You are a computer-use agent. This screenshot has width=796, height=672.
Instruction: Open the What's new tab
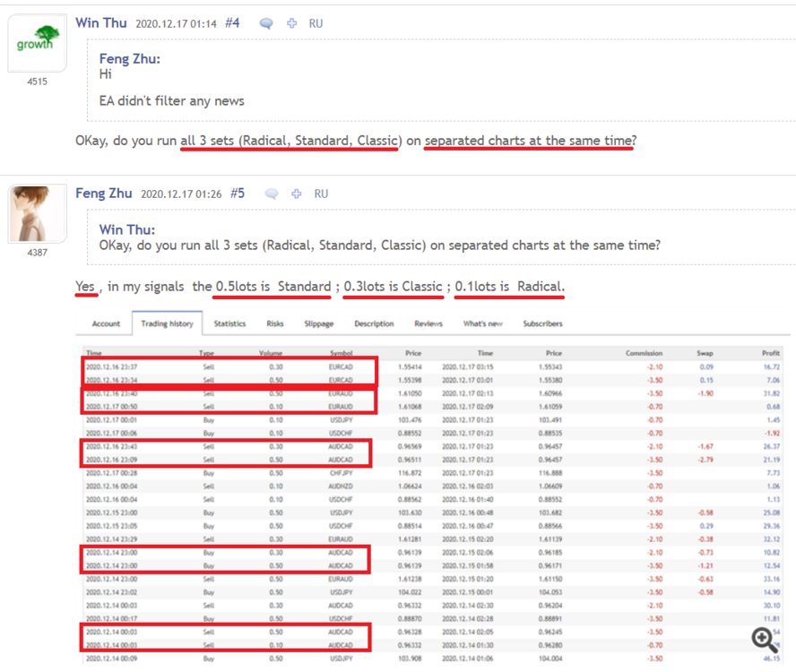pos(483,323)
